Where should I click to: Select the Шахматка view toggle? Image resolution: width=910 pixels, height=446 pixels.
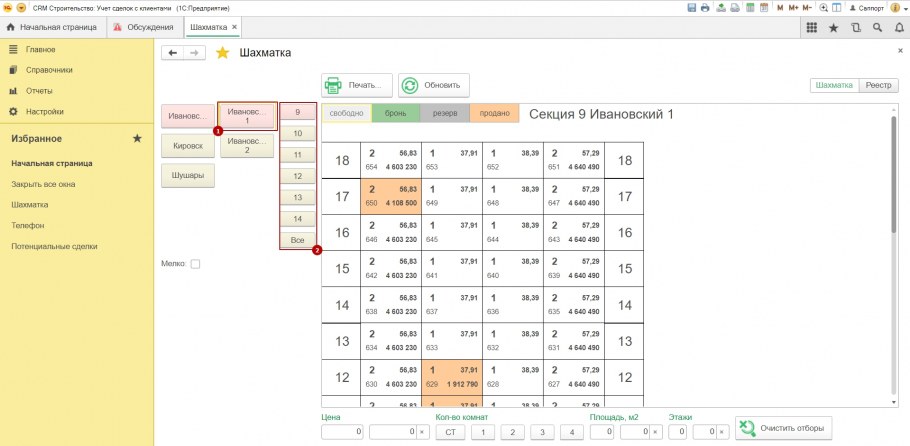click(x=834, y=85)
